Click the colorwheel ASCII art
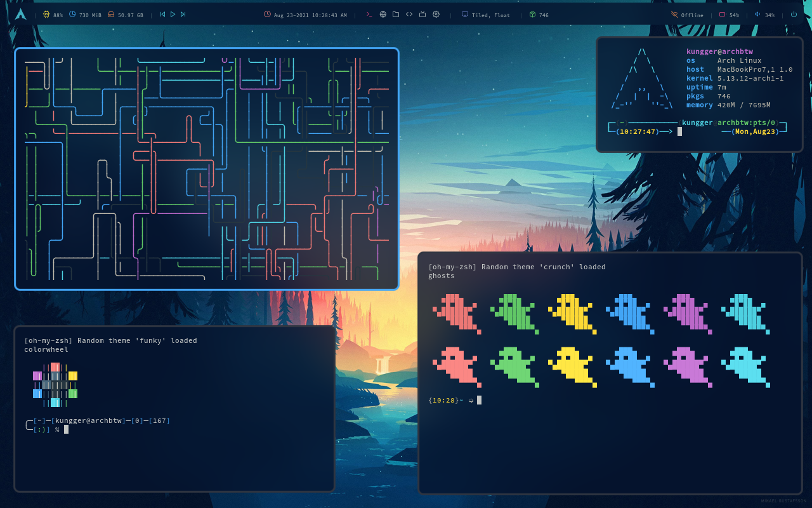Image resolution: width=812 pixels, height=508 pixels. tap(55, 385)
